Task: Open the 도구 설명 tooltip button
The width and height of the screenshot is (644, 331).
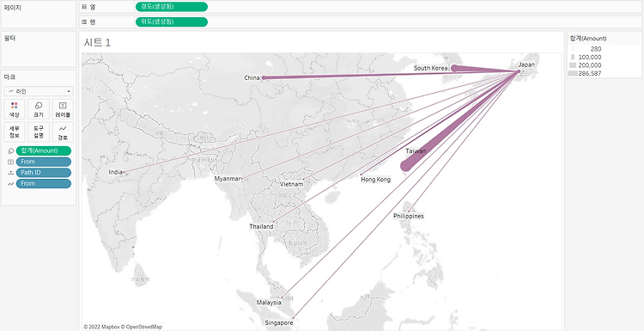Action: (x=39, y=132)
